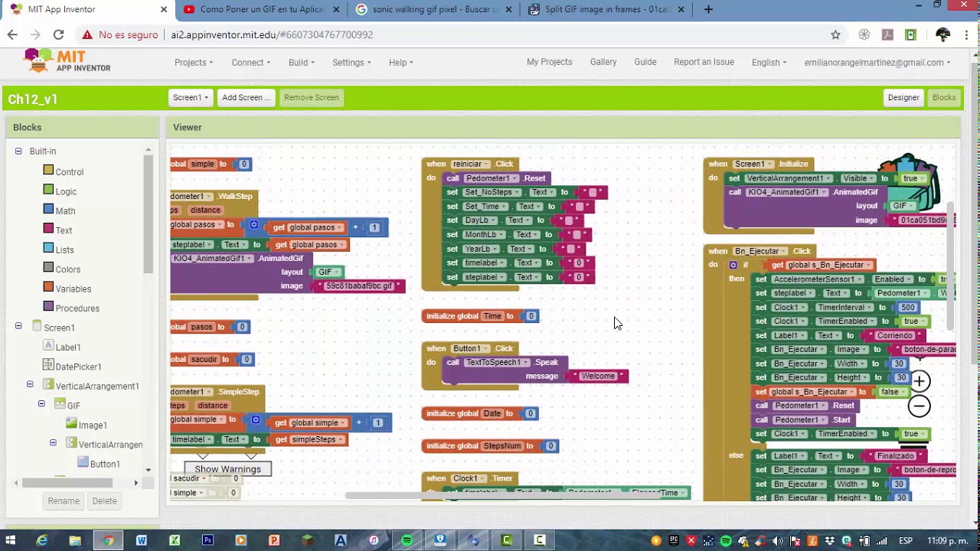Open the My Projects link
The image size is (980, 551).
[549, 62]
